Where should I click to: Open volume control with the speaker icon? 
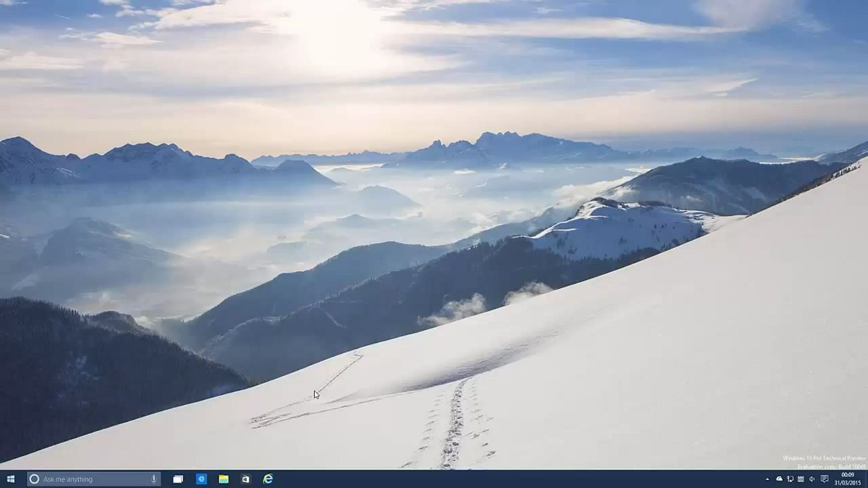coord(812,479)
